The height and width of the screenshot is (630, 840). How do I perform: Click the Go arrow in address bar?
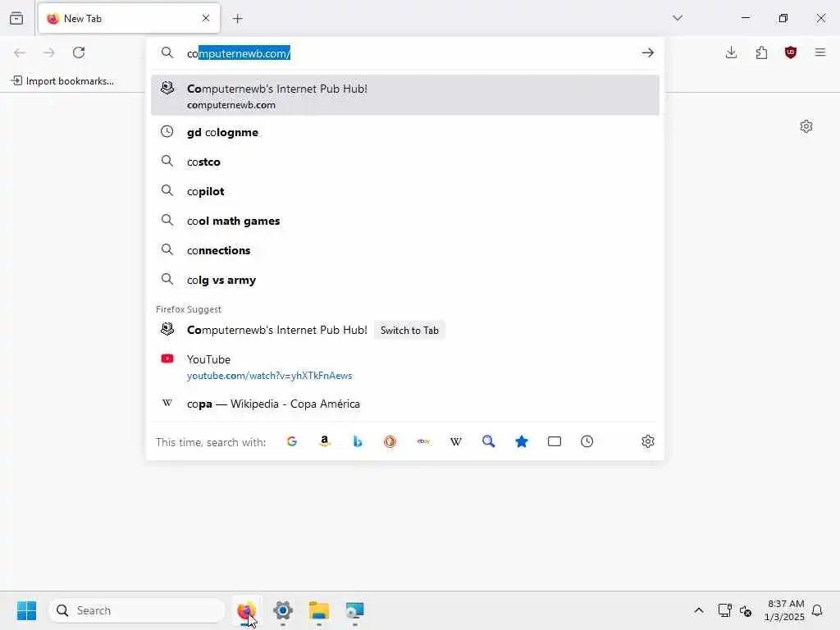coord(648,52)
